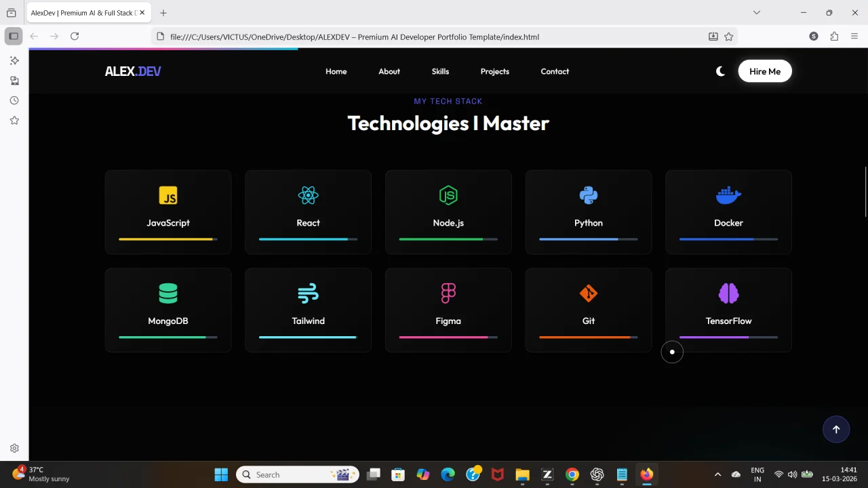Viewport: 868px width, 488px height.
Task: Open a new tab with plus button
Action: click(163, 13)
